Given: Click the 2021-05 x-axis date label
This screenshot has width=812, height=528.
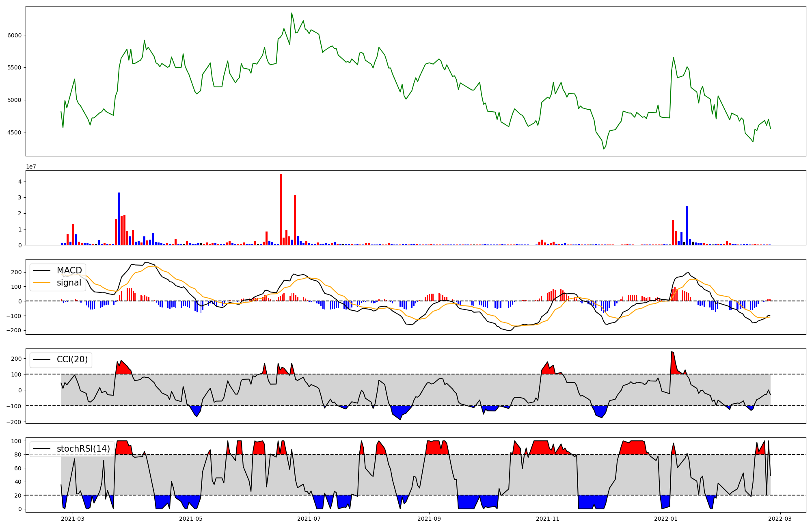Looking at the screenshot, I should (x=191, y=519).
